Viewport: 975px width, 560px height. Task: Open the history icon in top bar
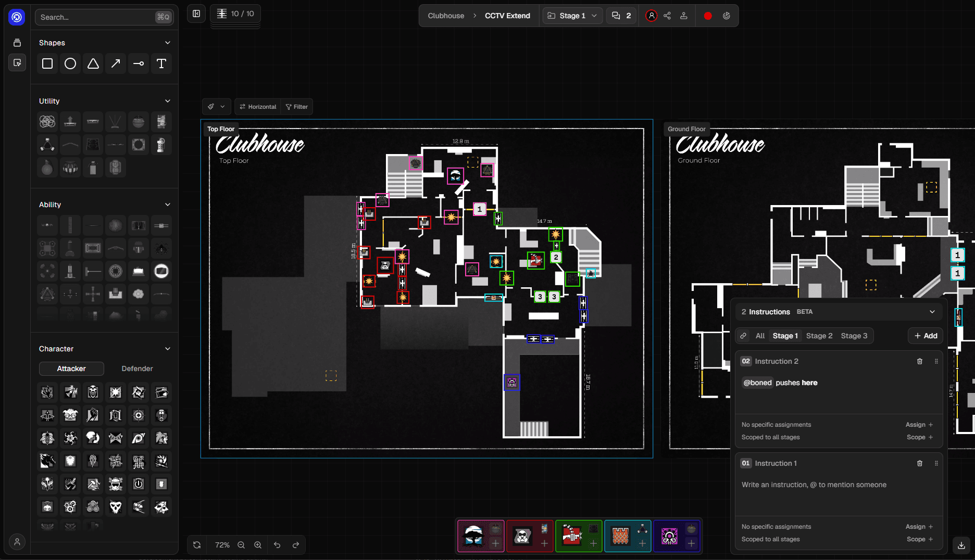coord(727,16)
